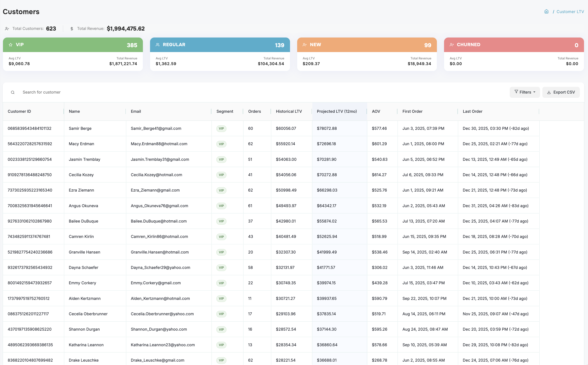Sort the table by Orders column
Image resolution: width=588 pixels, height=365 pixels.
(x=254, y=111)
